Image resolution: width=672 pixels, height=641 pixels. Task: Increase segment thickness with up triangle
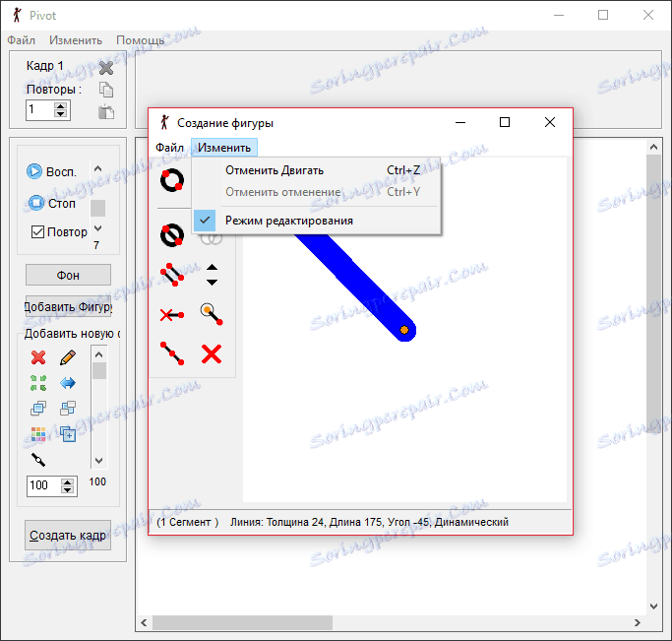click(x=212, y=267)
